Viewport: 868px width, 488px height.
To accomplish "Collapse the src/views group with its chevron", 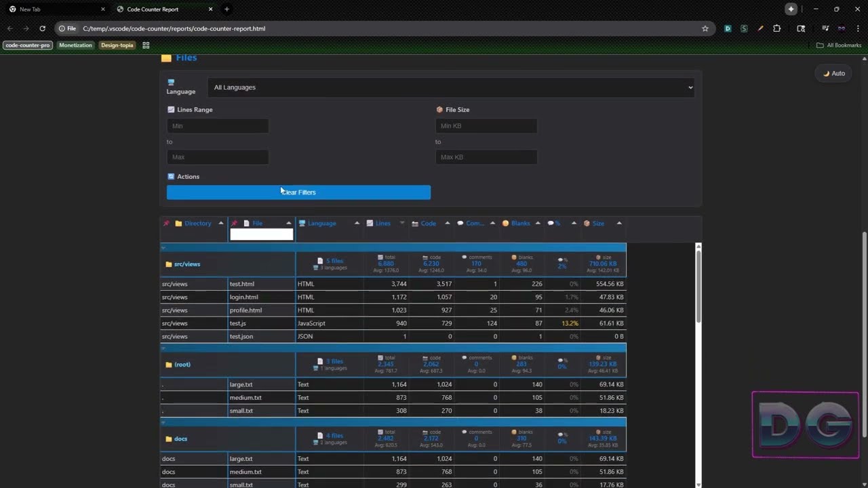I will (163, 248).
